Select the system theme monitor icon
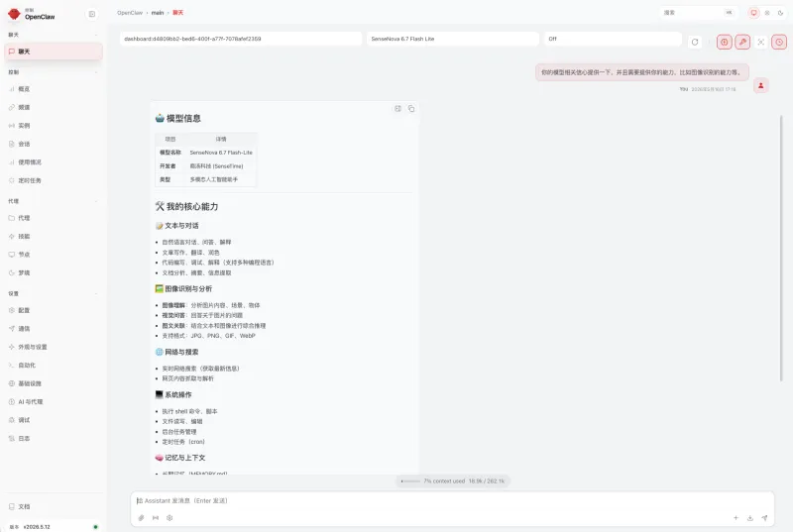This screenshot has height=532, width=793. tap(753, 13)
